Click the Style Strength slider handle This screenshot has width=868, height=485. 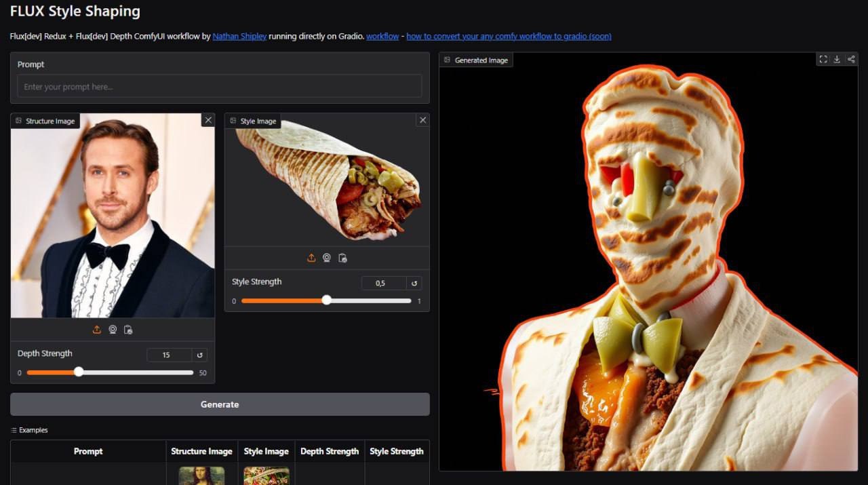tap(326, 300)
